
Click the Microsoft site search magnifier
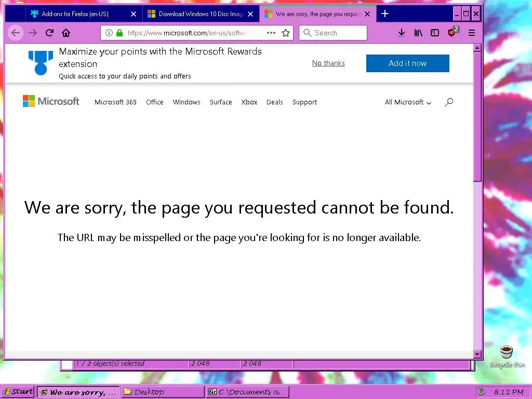(x=449, y=102)
